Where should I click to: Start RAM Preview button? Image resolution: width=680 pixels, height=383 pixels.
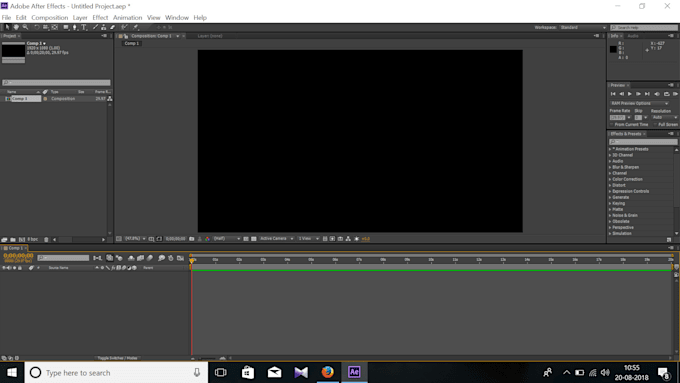675,94
